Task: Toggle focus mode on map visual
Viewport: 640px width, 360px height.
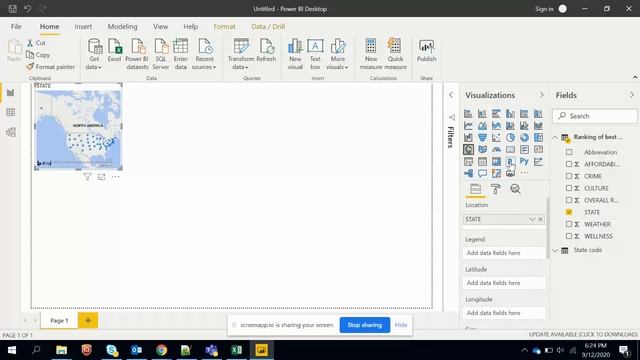Action: tap(101, 177)
